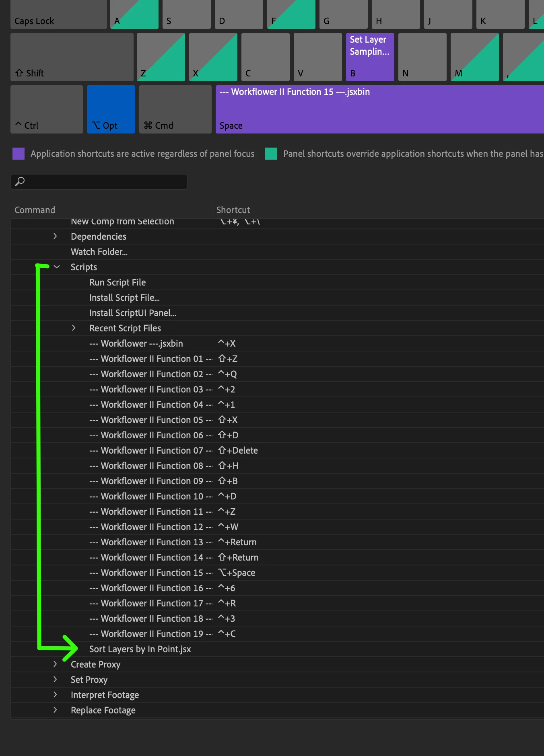Image resolution: width=544 pixels, height=756 pixels.
Task: Click the ⇧+B shortcut of Function 09
Action: tap(228, 481)
